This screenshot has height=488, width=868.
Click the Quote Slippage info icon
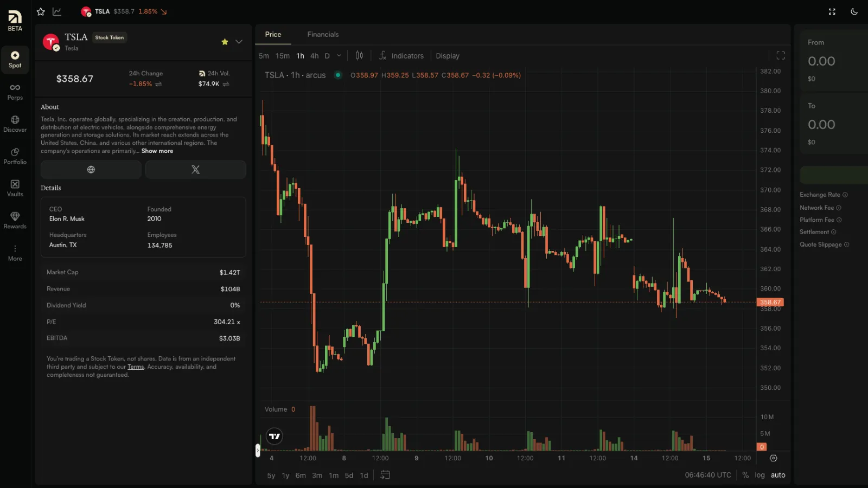[x=847, y=245]
